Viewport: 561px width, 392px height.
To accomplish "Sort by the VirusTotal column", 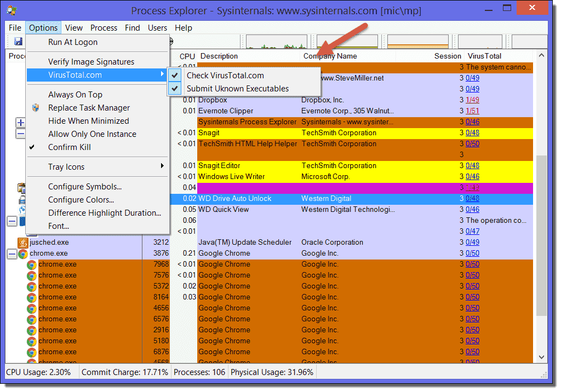I will coord(499,56).
